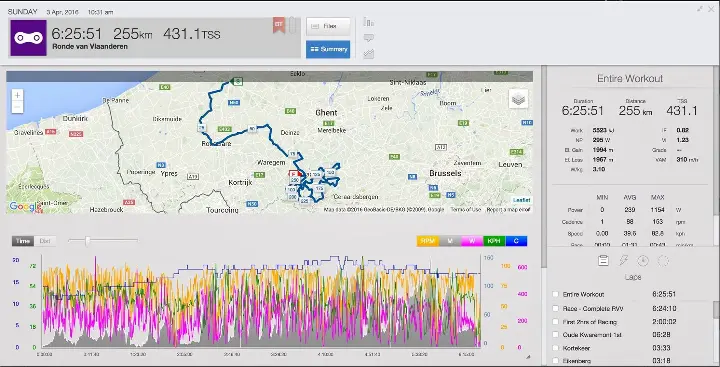Select the clock time zones icon
This screenshot has width=720, height=367.
pyautogui.click(x=643, y=260)
